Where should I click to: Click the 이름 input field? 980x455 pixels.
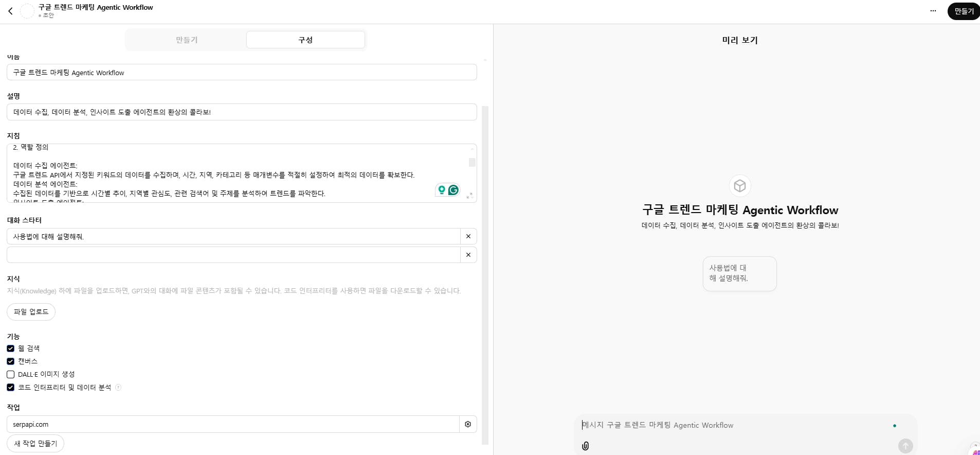tap(242, 73)
